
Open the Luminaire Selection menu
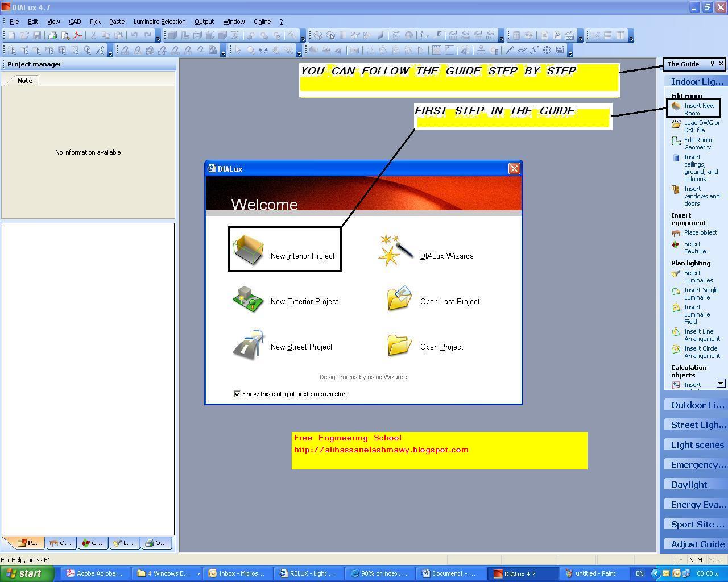point(159,22)
